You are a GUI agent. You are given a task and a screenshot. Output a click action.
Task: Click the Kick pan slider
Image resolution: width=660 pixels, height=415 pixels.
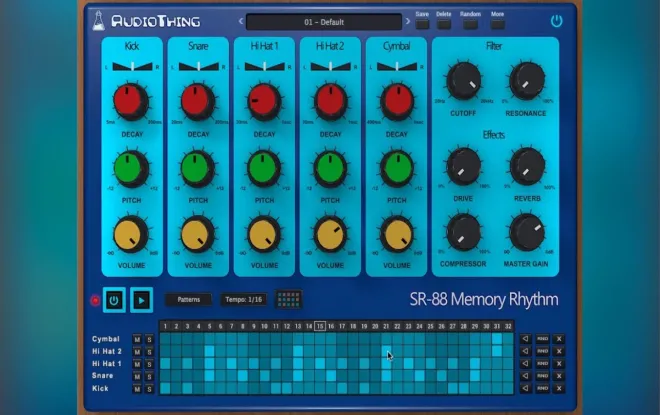click(x=133, y=67)
